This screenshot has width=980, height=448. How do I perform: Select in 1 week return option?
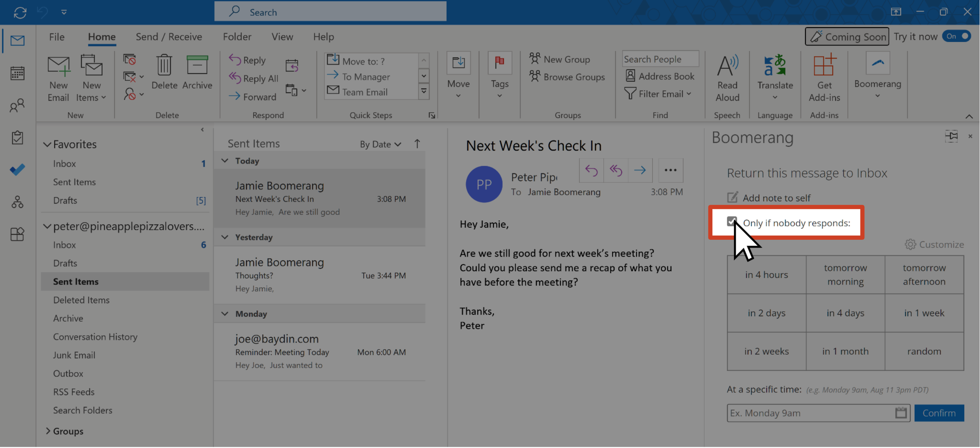click(x=924, y=313)
